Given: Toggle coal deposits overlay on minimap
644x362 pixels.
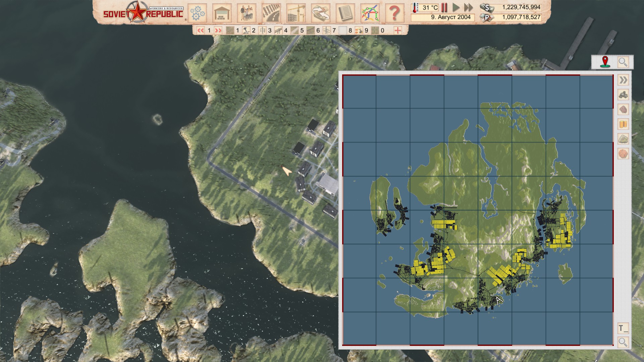Looking at the screenshot, I should [x=623, y=95].
